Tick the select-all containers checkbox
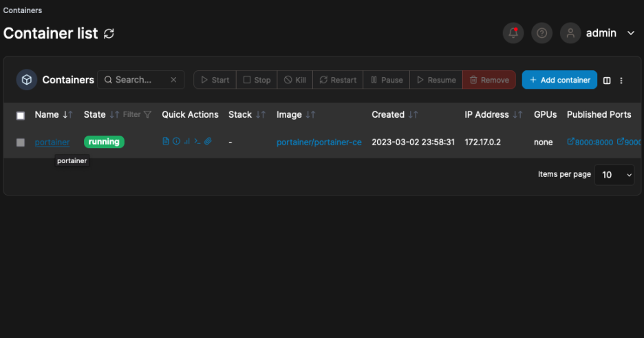The width and height of the screenshot is (644, 338). point(21,116)
